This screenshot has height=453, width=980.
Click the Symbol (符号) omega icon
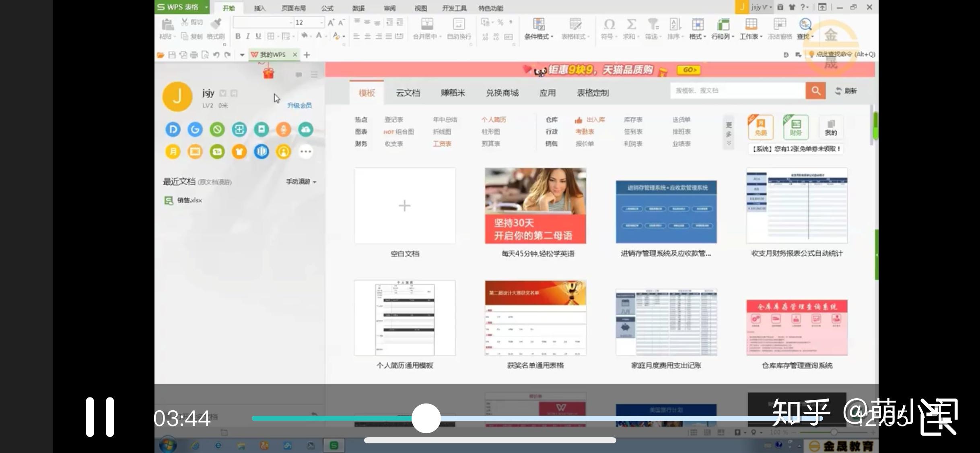(609, 25)
